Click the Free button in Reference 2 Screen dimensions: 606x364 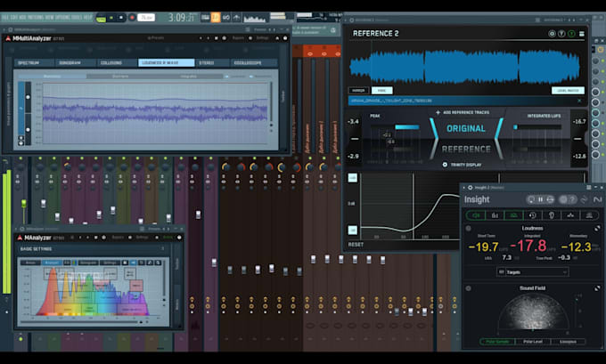point(381,90)
